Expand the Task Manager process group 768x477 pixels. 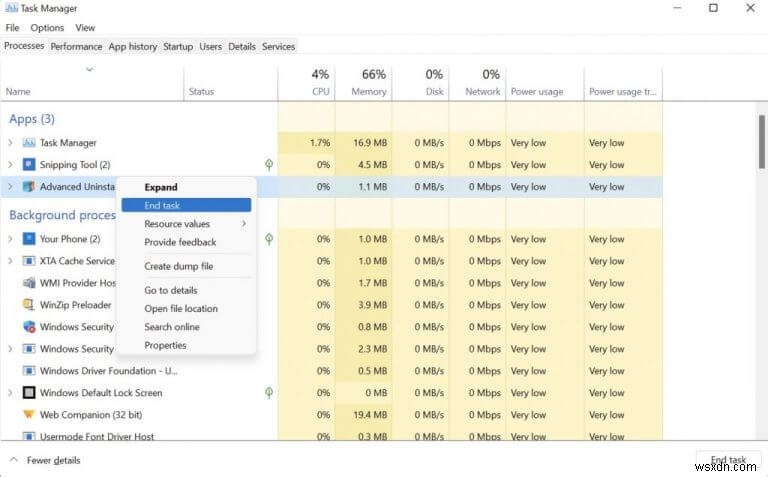[x=10, y=143]
